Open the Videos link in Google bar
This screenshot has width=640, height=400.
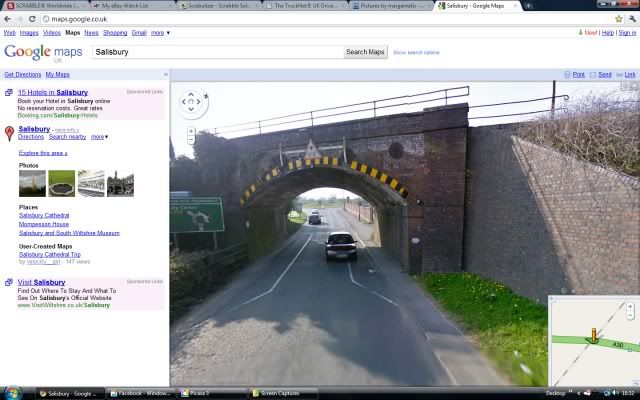point(52,33)
